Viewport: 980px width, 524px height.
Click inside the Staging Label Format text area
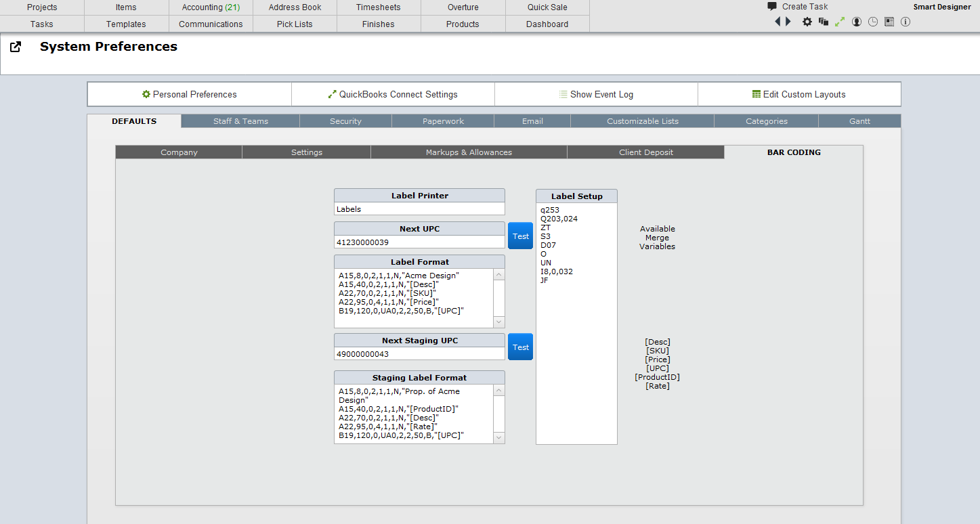point(414,414)
